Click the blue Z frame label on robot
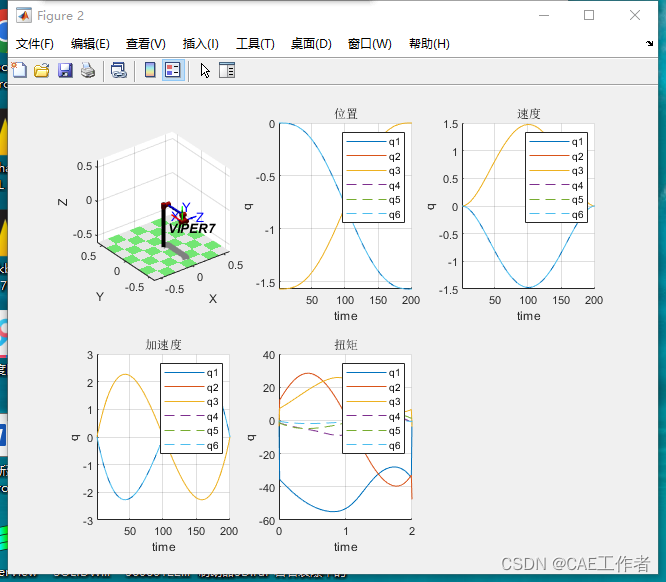Screen dimensions: 666x582 pyautogui.click(x=199, y=217)
